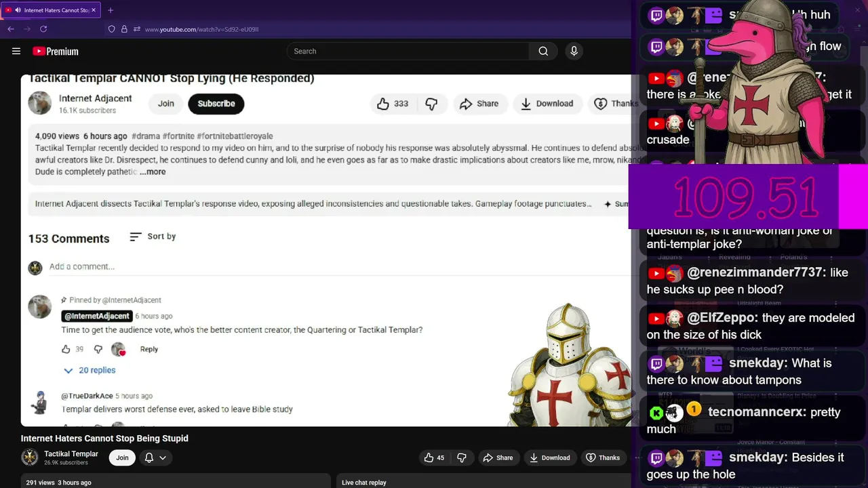The image size is (868, 488).
Task: Click the browser address bar URL
Action: [x=201, y=29]
